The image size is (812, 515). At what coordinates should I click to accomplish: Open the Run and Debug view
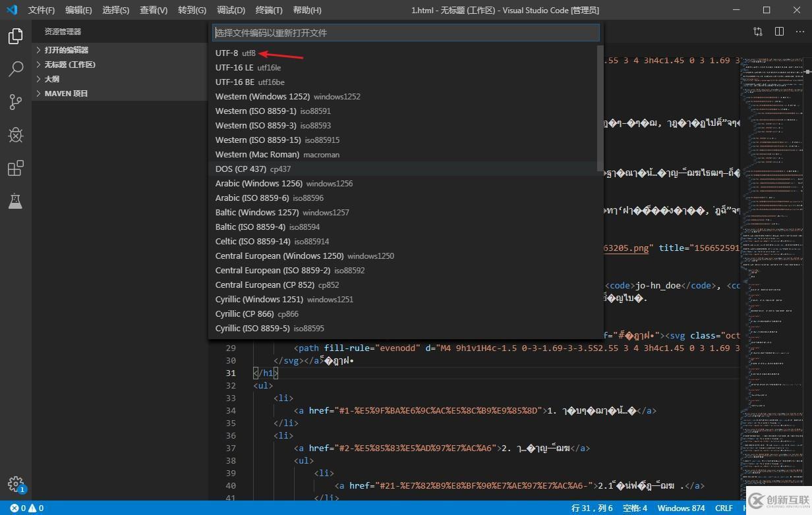(x=15, y=135)
